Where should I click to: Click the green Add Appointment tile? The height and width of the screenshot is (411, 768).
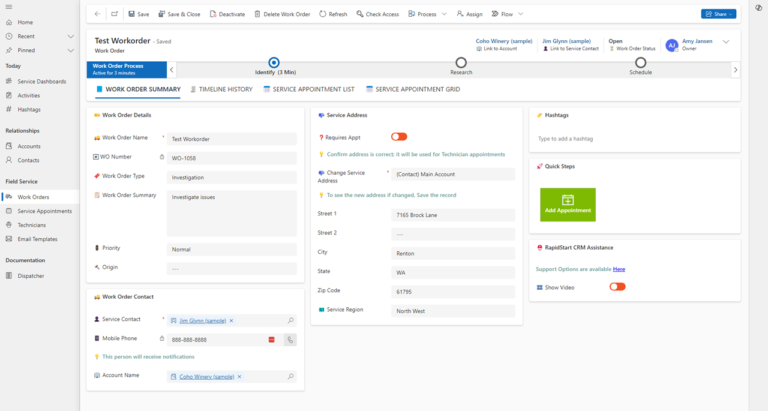tap(568, 205)
